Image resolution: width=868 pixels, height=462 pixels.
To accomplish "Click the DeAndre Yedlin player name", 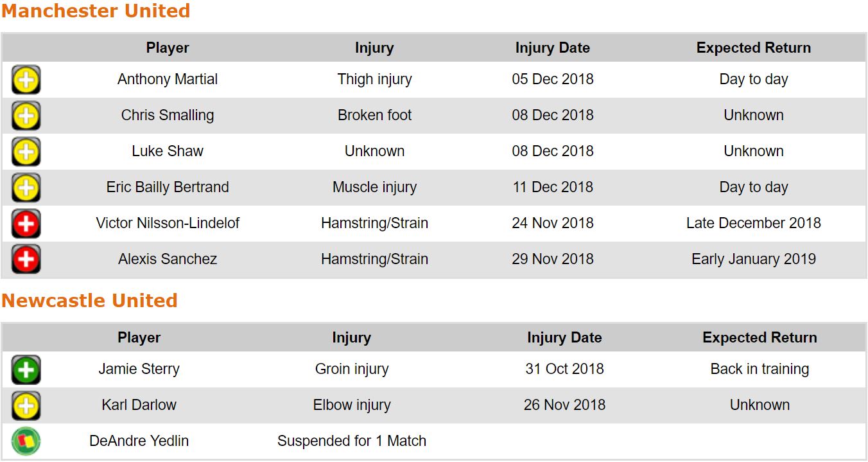I will [139, 441].
